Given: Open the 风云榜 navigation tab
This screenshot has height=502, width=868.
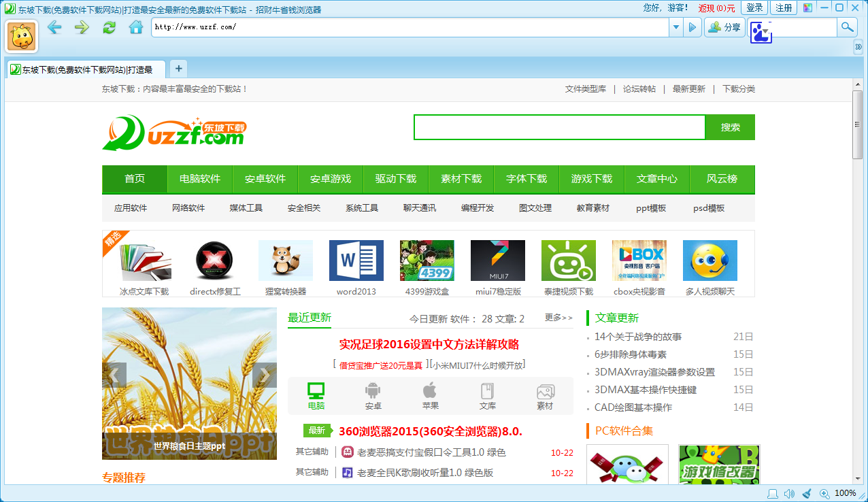Looking at the screenshot, I should (722, 179).
